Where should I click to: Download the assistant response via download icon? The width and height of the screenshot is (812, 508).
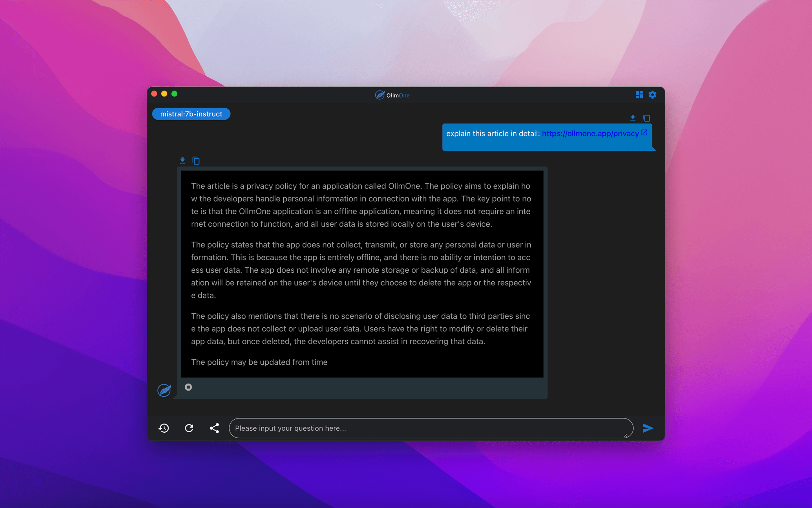click(x=182, y=160)
